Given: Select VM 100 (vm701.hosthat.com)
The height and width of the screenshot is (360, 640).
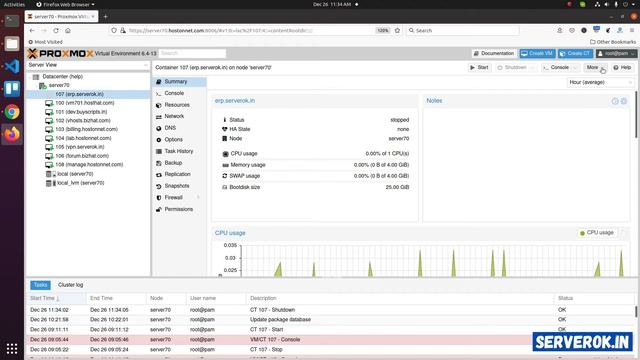Looking at the screenshot, I should tap(88, 103).
